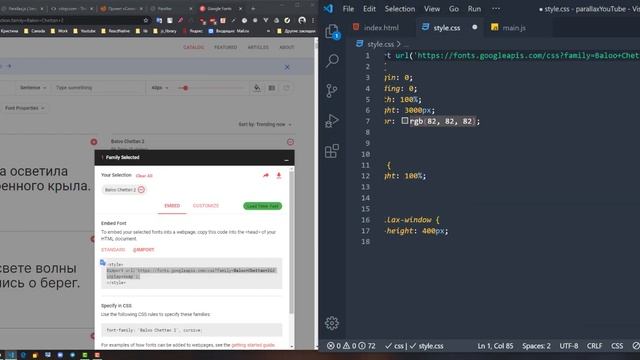Click the Type something preview text field
This screenshot has width=640, height=360.
(x=98, y=88)
